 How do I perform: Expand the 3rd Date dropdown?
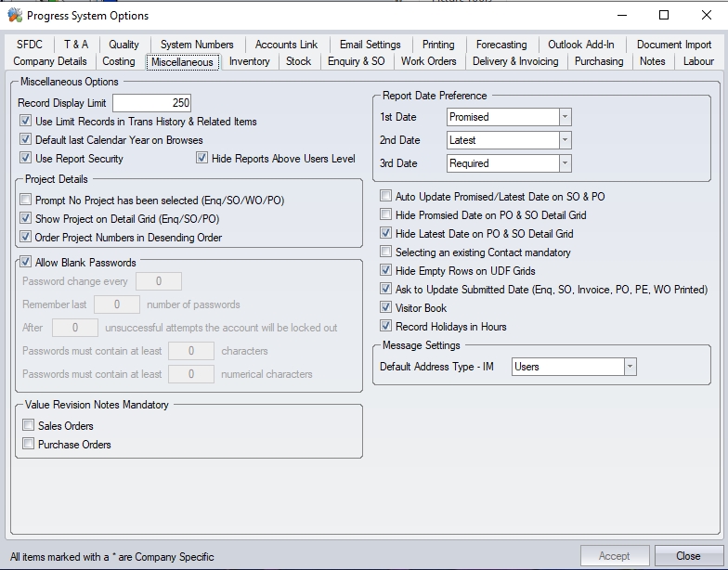565,163
